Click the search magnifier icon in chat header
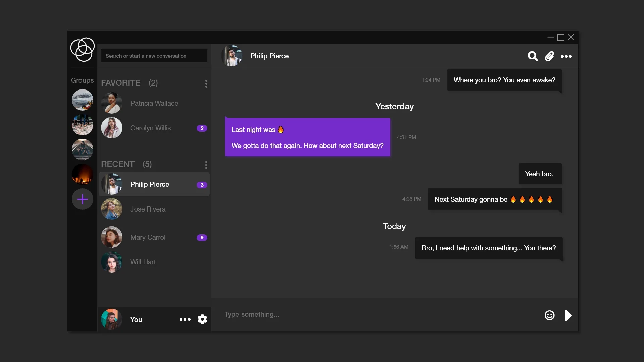This screenshot has width=644, height=362. point(533,56)
